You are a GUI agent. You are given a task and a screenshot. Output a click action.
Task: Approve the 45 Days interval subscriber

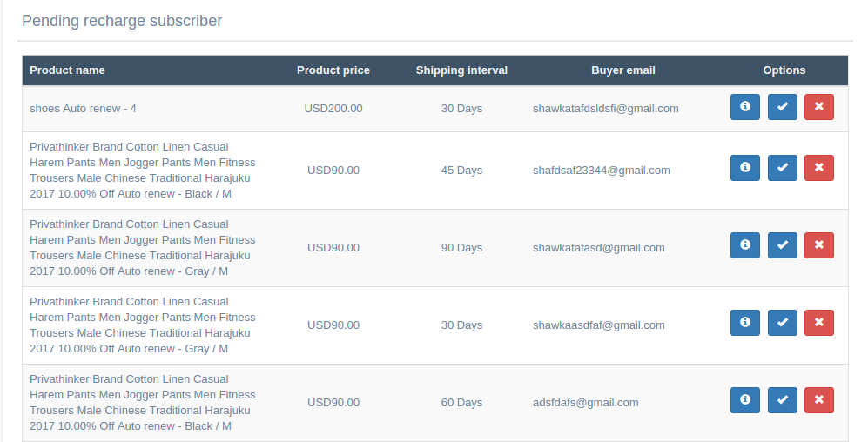[782, 168]
